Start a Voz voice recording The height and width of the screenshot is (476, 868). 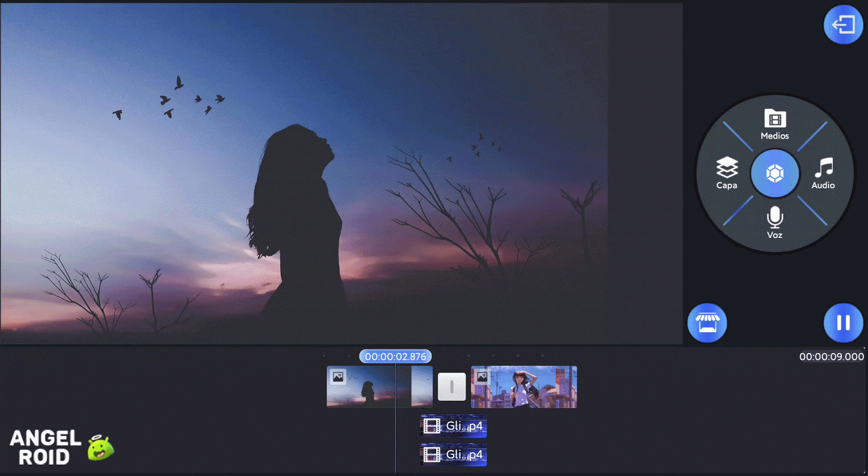775,222
